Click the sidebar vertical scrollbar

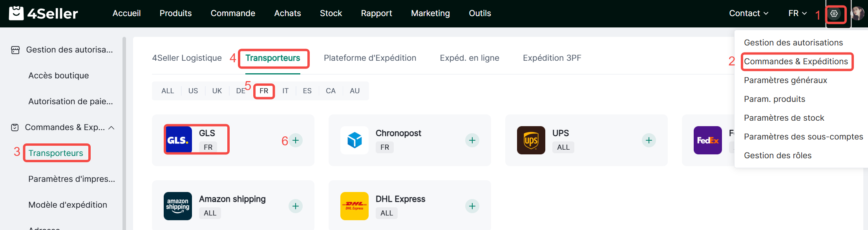click(124, 133)
